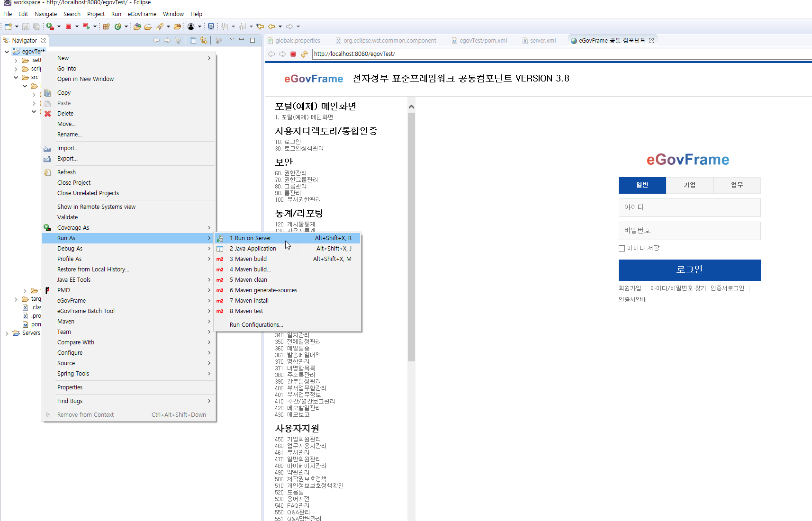Expand the targ folder tree node
Viewport: 812px width, 521px height.
(16, 299)
